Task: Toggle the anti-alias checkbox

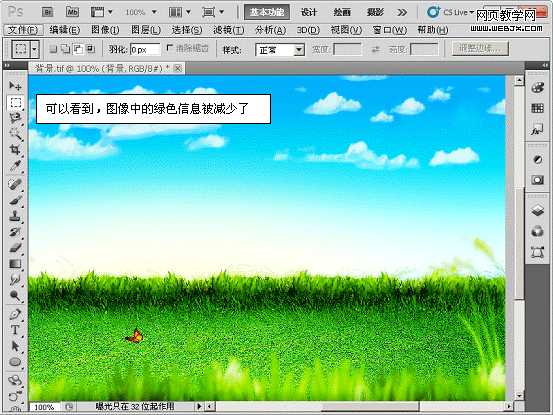Action: [x=170, y=48]
